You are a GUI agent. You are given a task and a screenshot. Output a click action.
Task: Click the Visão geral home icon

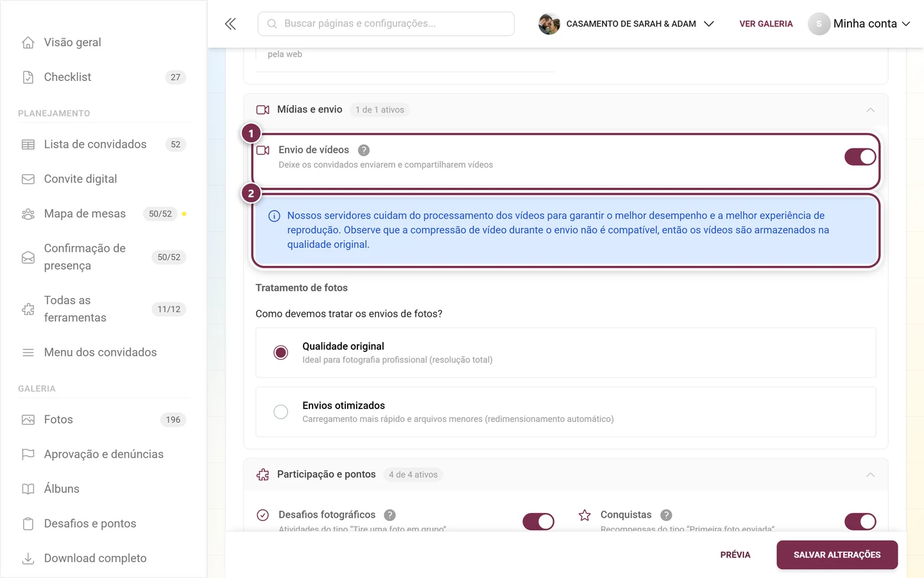coord(28,42)
